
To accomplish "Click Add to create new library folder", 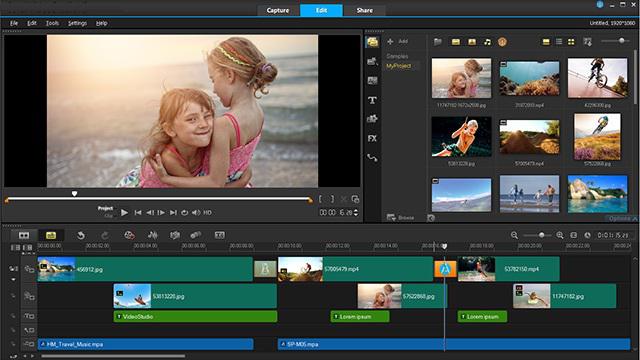I will click(x=397, y=41).
